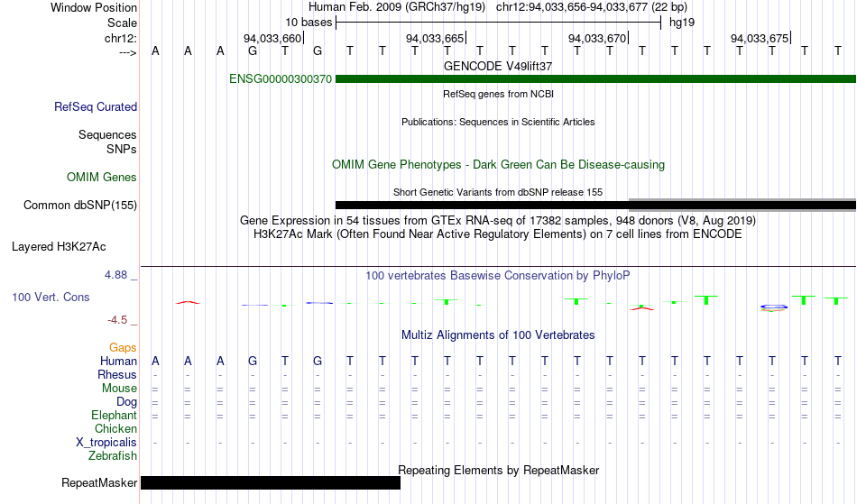Click the RefSeq genes from NCBI title
The image size is (857, 504).
click(499, 94)
